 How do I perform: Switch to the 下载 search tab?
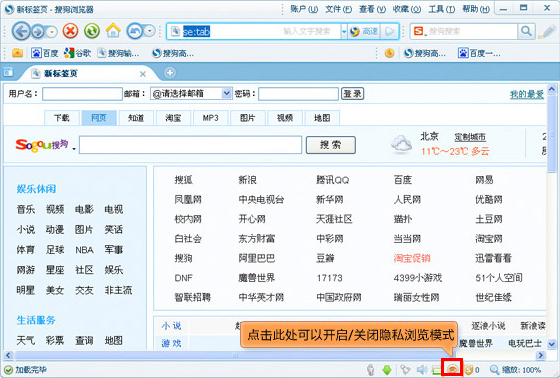[62, 118]
